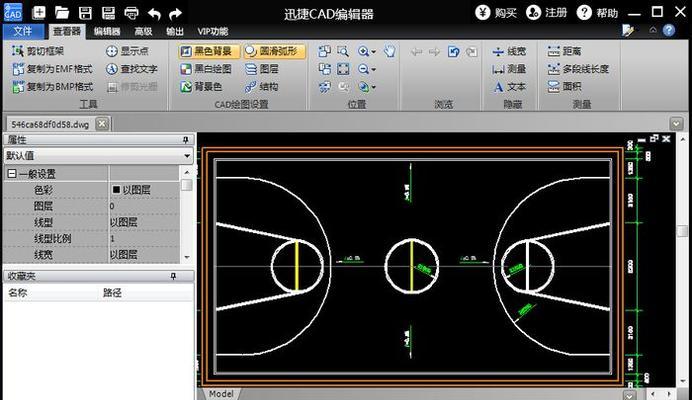Select the 距离 distance measurement tool

click(564, 51)
